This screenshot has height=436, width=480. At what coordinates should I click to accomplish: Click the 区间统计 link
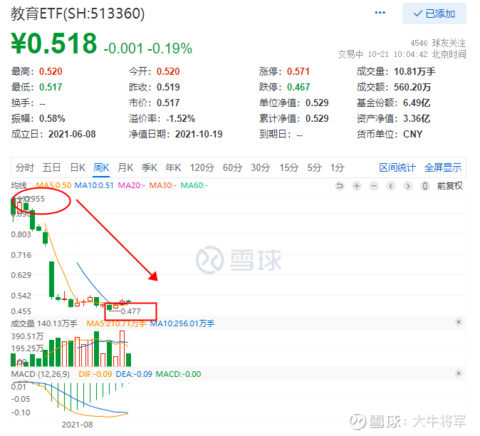(397, 167)
